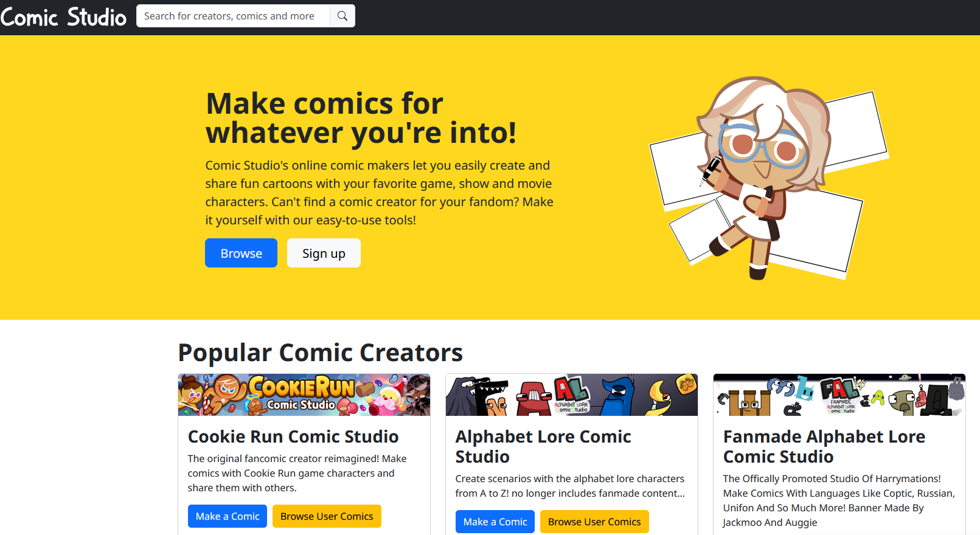Open the Alphabet Lore banner image
The width and height of the screenshot is (980, 535).
pos(572,395)
